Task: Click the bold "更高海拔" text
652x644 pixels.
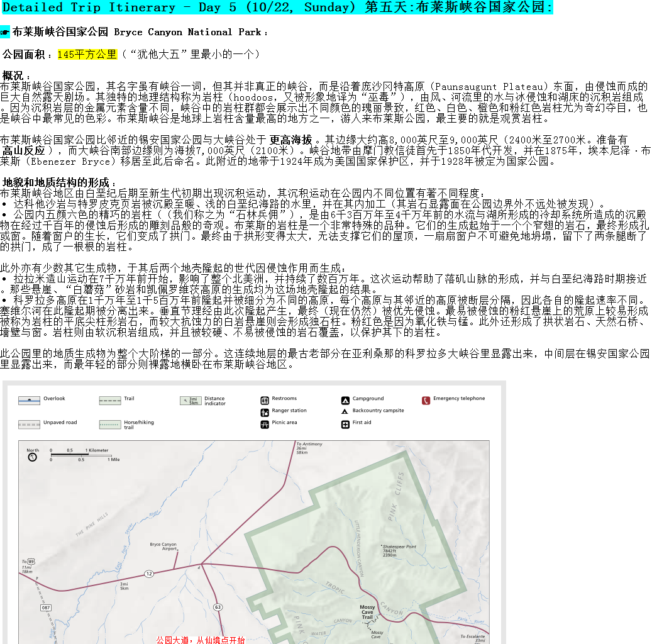Action: pyautogui.click(x=290, y=140)
